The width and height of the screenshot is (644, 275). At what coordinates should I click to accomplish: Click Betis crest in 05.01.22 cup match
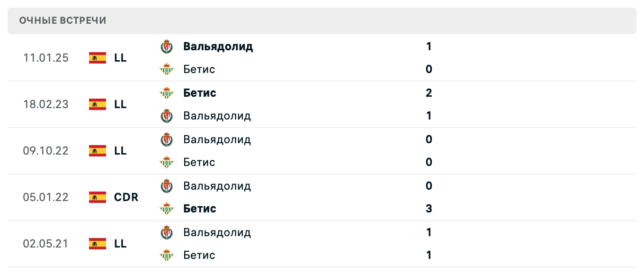pyautogui.click(x=166, y=209)
